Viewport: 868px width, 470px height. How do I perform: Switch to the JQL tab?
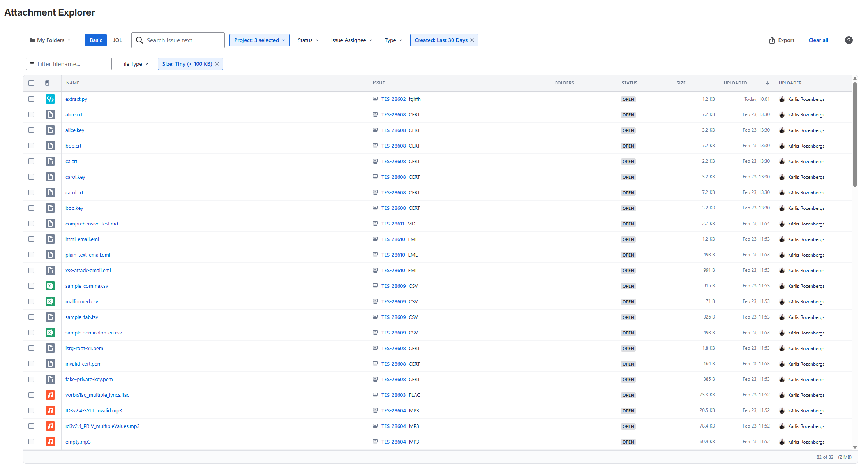[117, 40]
